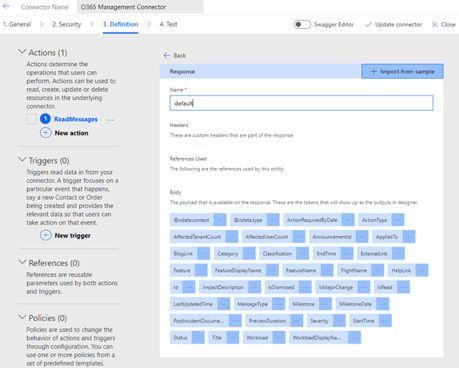The image size is (459, 368).
Task: Click the response Name input field
Action: click(301, 103)
